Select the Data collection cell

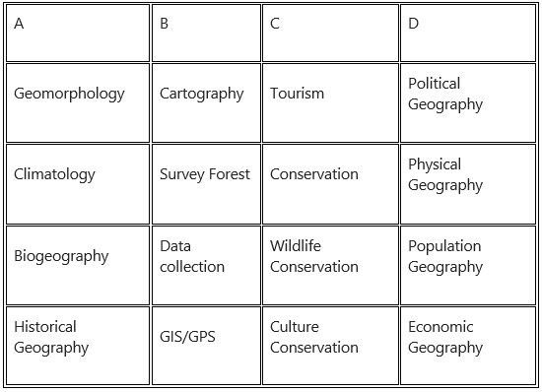point(206,265)
